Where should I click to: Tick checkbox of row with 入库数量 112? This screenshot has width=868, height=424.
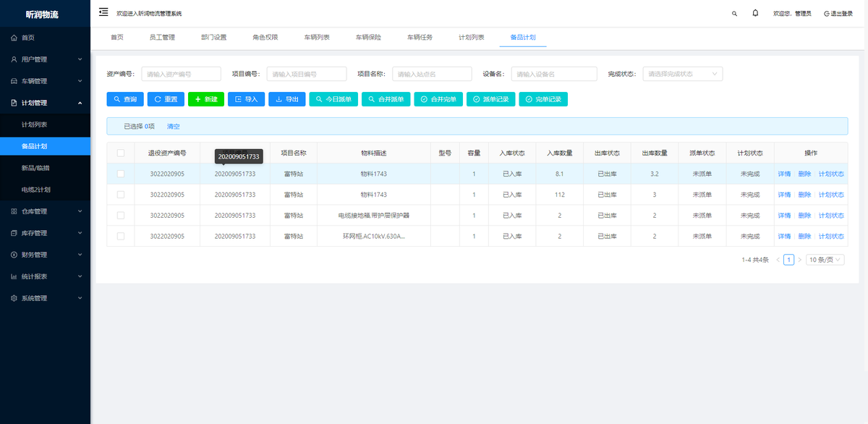pos(121,195)
